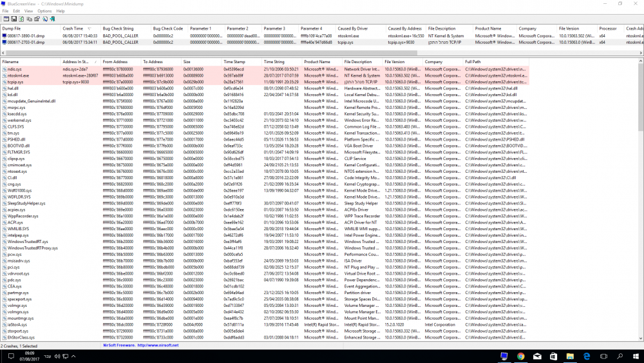Select the SleepStudyHelper.sys row
The height and width of the screenshot is (363, 644).
tap(265, 204)
